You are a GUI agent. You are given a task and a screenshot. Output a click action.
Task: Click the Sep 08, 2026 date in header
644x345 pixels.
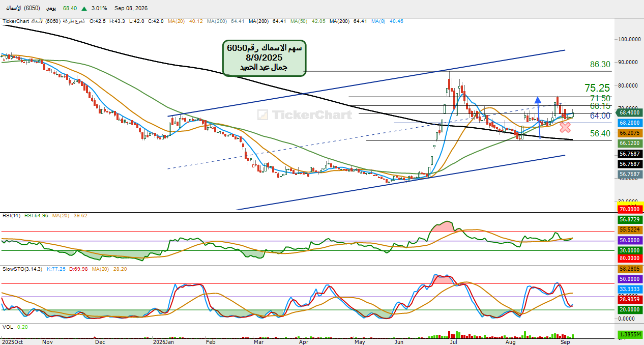[130, 9]
